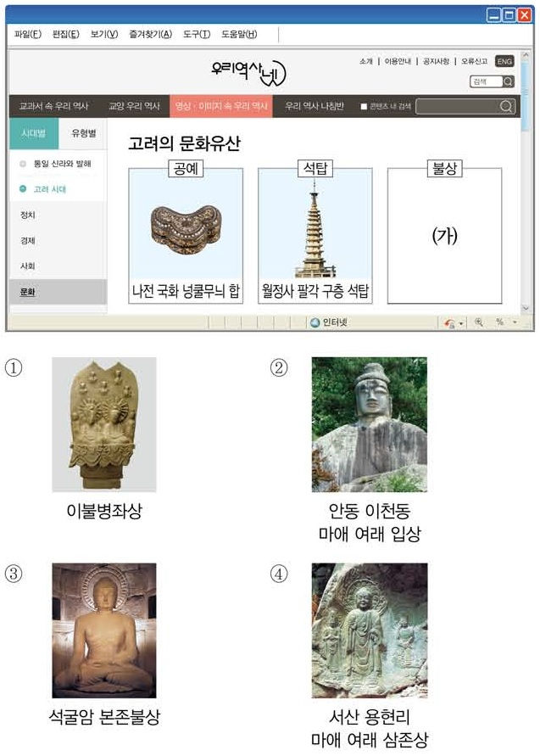
Task: Click the search magnifier in the main navigation bar
Action: [506, 106]
